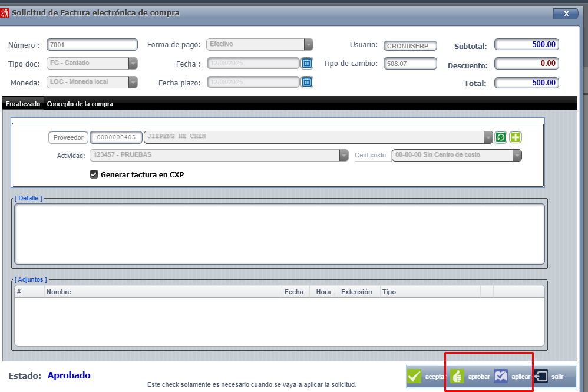This screenshot has height=392, width=588.
Task: Switch to the Encabezado tab
Action: (x=23, y=104)
